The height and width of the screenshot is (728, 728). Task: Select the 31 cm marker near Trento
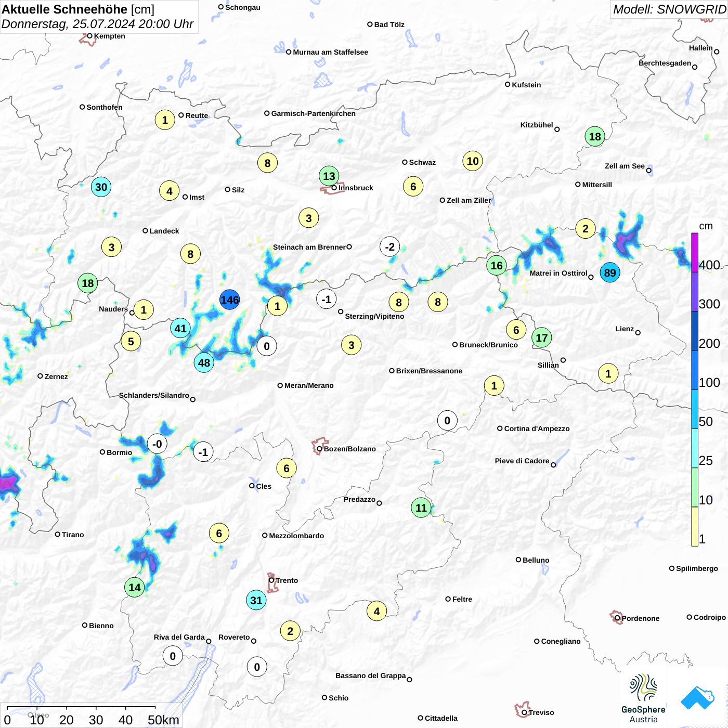click(x=256, y=601)
